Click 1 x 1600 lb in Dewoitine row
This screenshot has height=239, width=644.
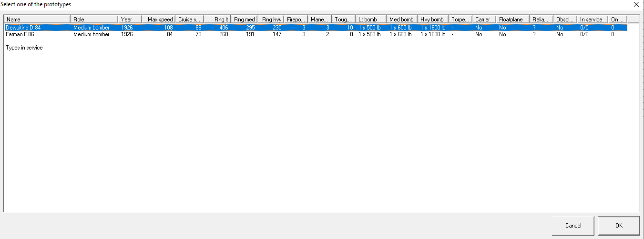433,28
